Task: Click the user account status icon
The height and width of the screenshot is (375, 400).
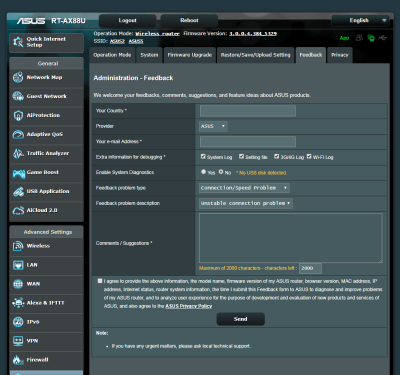Action: 359,38
